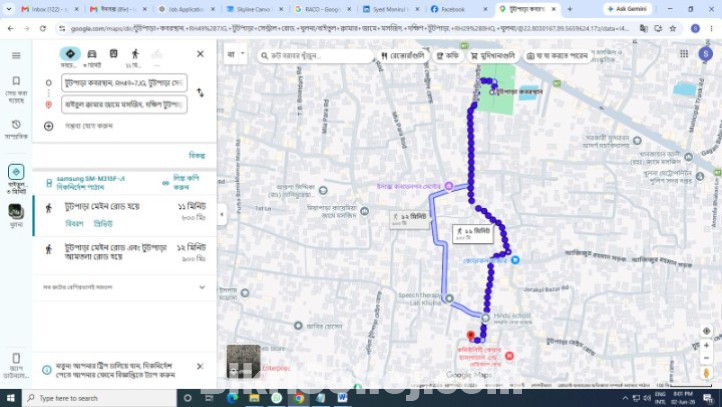Open the directions shortcut in sidebar
Image resolution: width=722 pixels, height=407 pixels.
[x=16, y=179]
